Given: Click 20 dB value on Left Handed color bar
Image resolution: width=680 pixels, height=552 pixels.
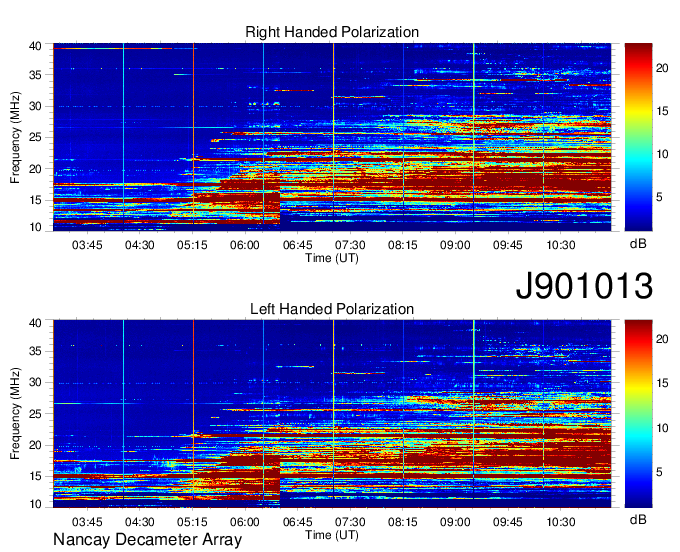Looking at the screenshot, I should tap(662, 339).
